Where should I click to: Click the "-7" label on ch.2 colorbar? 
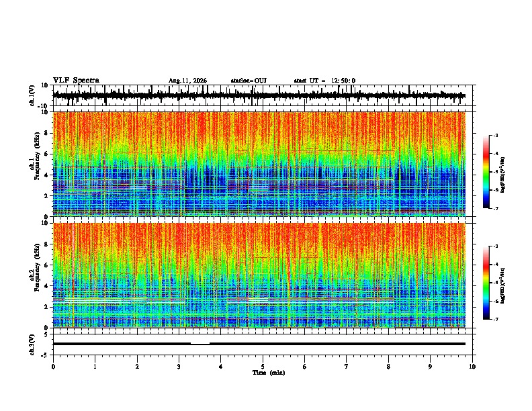click(x=495, y=320)
